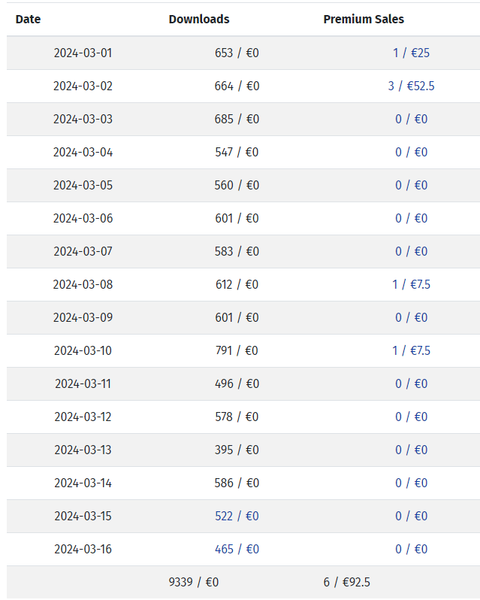View 2024-03-08 premium sale of €7.5

(411, 284)
